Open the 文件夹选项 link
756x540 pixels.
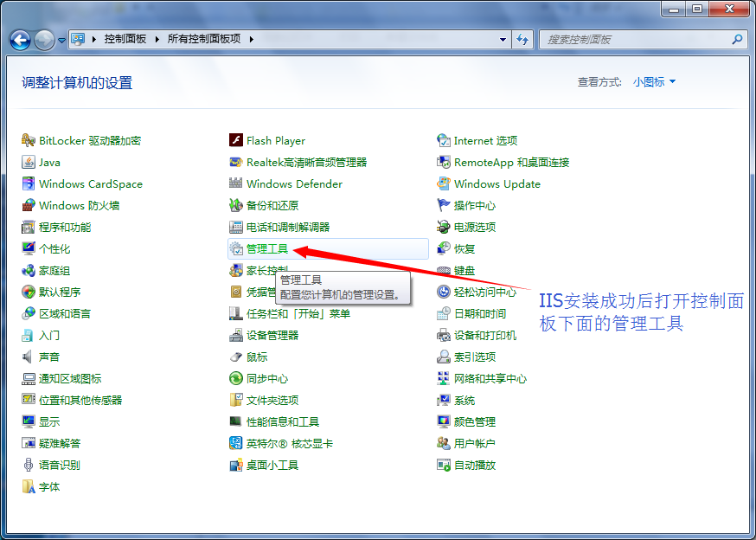pyautogui.click(x=272, y=401)
